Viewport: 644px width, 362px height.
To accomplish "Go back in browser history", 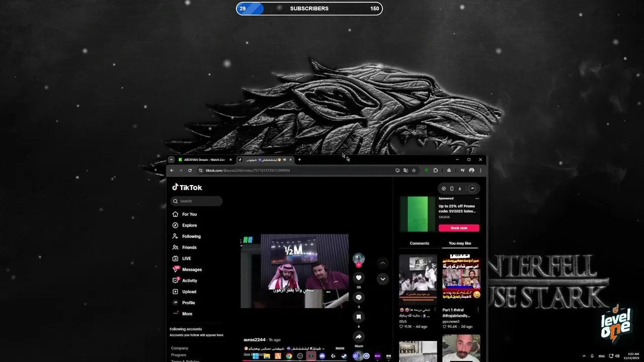I will tap(172, 170).
